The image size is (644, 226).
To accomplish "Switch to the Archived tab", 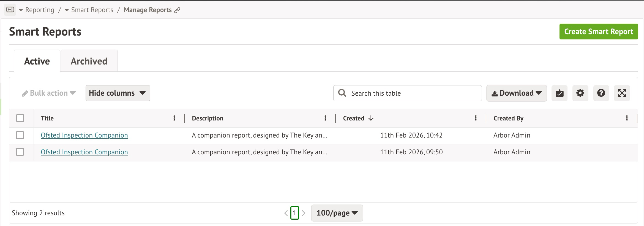I will [89, 61].
